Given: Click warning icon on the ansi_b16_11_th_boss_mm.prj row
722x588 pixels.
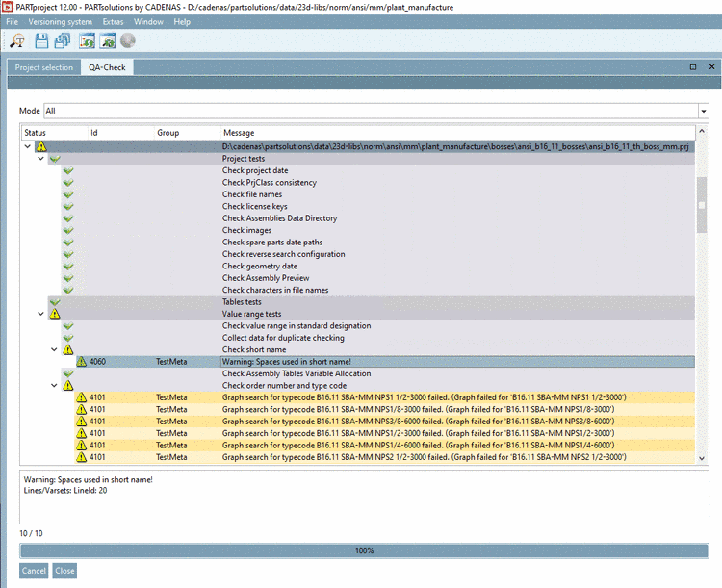Looking at the screenshot, I should 41,147.
